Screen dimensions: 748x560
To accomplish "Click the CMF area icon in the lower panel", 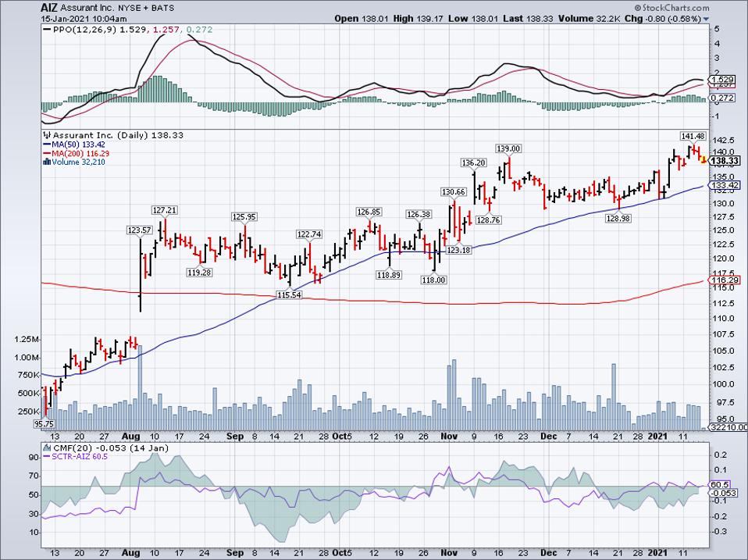I will (47, 448).
